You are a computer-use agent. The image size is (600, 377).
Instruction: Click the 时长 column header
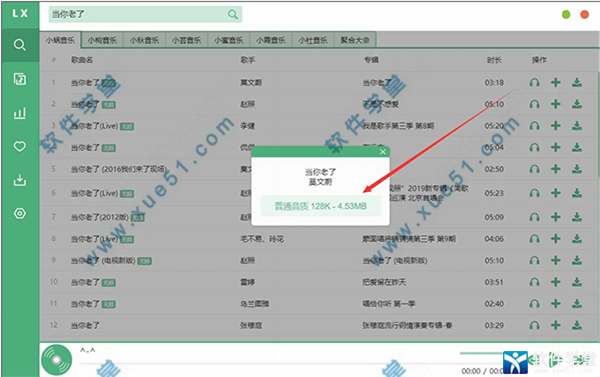[x=494, y=60]
